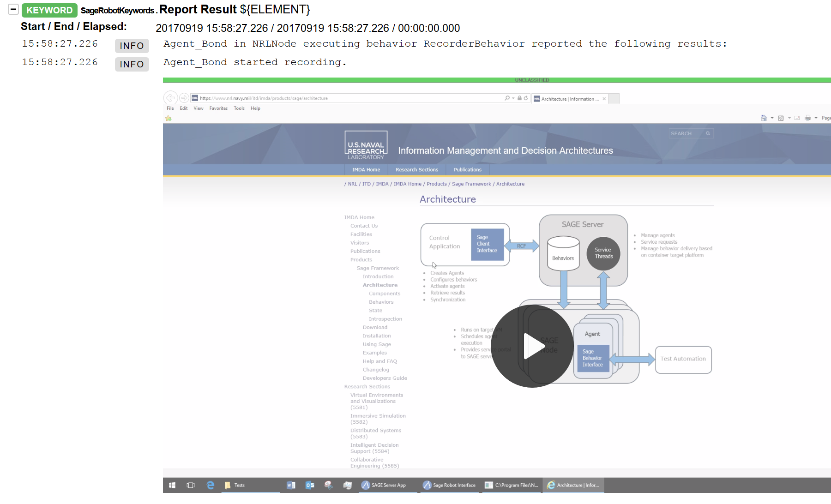This screenshot has width=831, height=504.
Task: Click the add-to-favorites star icon
Action: (169, 119)
